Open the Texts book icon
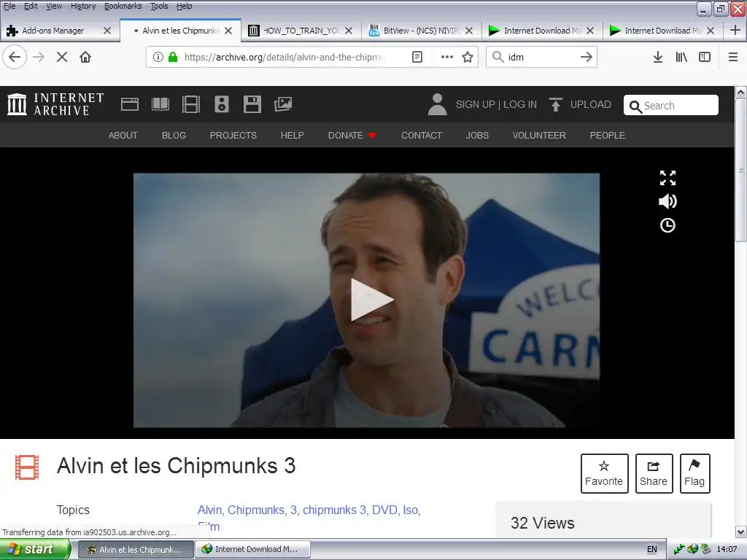The height and width of the screenshot is (560, 747). tap(160, 104)
